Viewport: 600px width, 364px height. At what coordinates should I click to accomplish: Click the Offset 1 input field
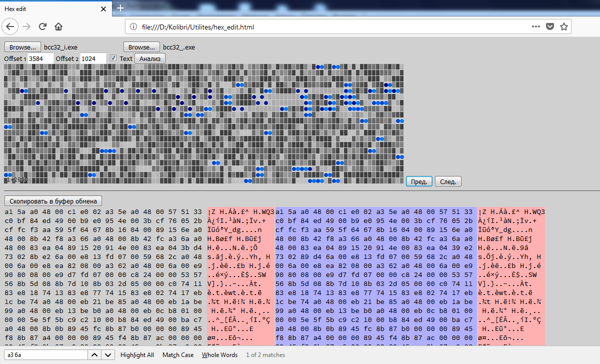(x=40, y=58)
